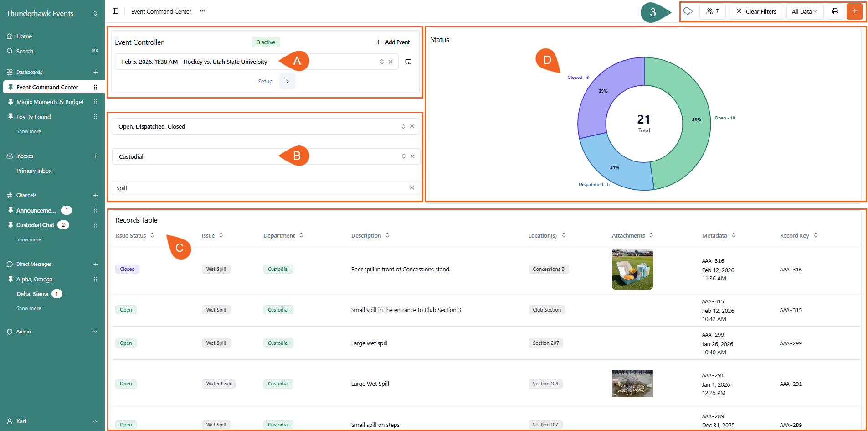
Task: Open the All Data dropdown
Action: (804, 11)
